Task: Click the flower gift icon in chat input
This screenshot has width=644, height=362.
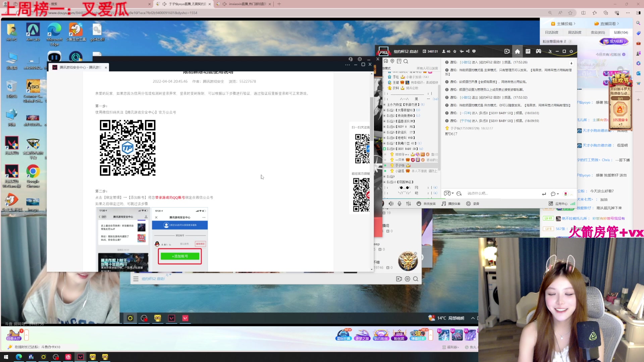Action: (566, 194)
